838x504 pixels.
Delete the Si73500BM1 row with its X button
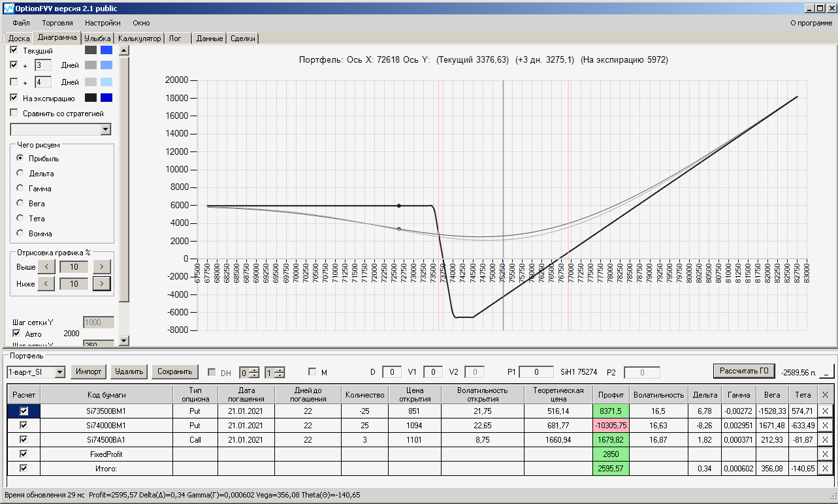pyautogui.click(x=825, y=411)
